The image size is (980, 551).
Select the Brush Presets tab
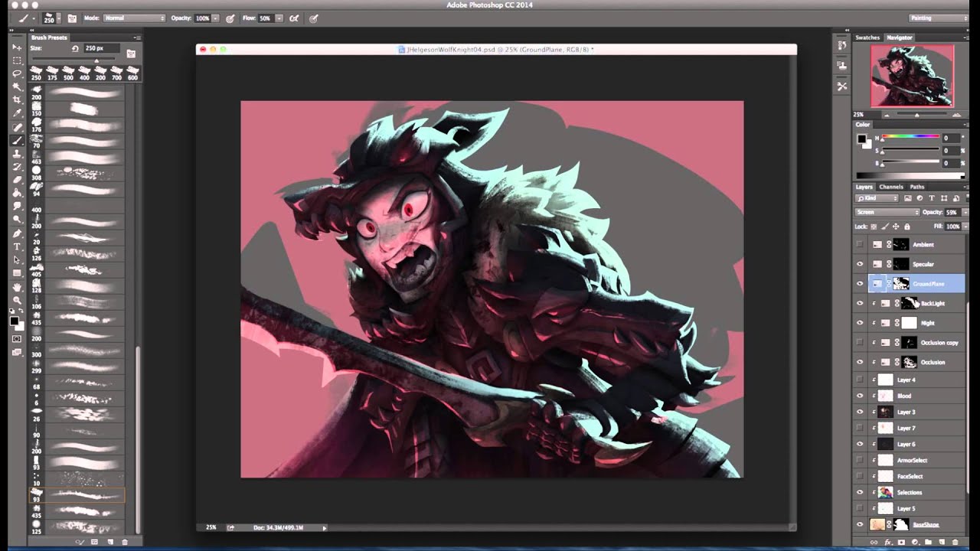(x=49, y=37)
